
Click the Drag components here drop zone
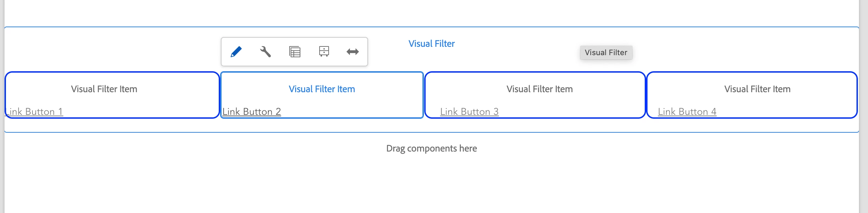(432, 148)
